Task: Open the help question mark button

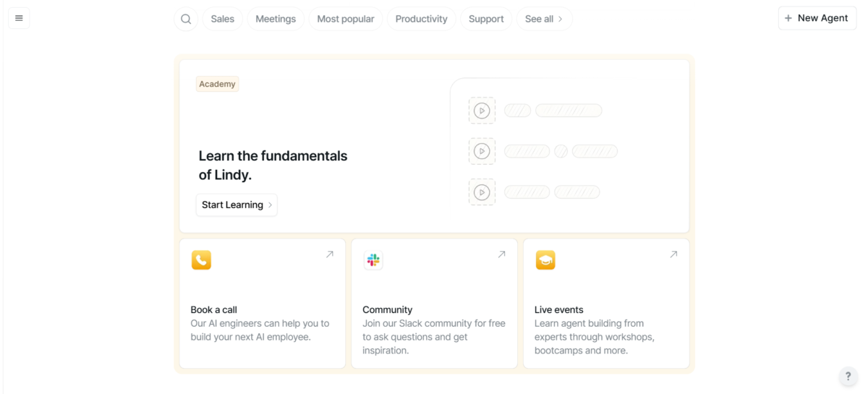Action: coord(848,376)
